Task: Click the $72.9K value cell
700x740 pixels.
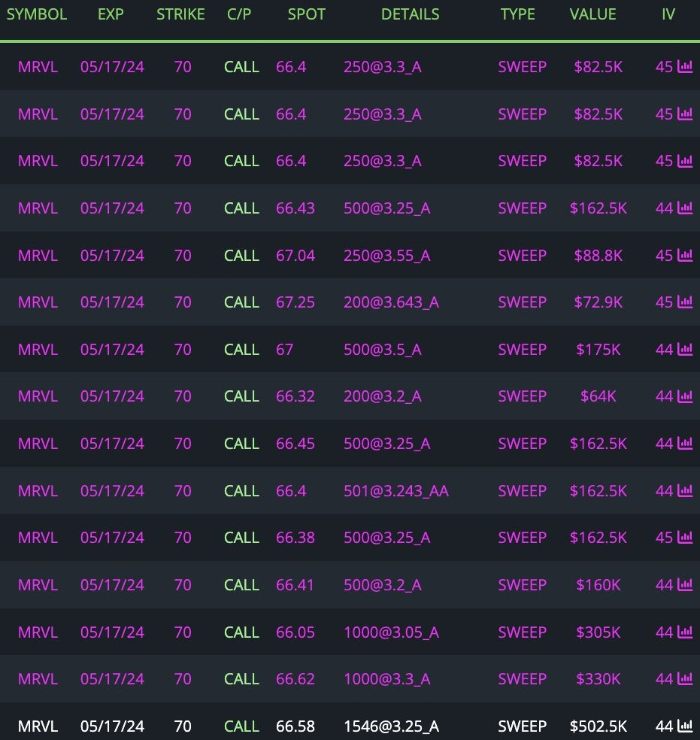Action: tap(598, 302)
